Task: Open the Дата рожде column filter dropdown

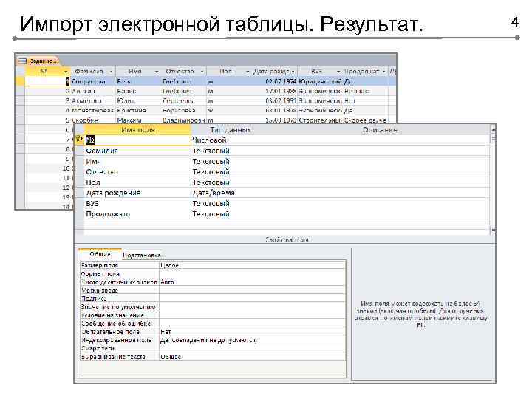Action: (x=293, y=72)
